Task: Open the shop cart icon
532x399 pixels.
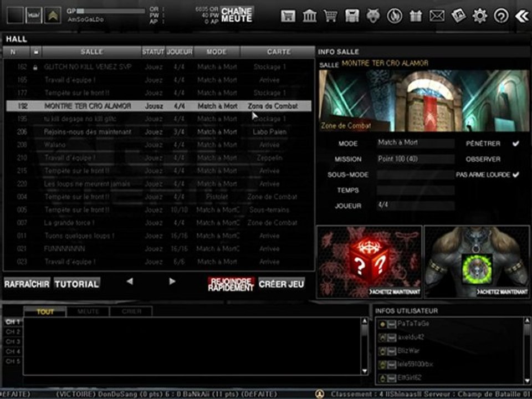Action: (x=331, y=16)
